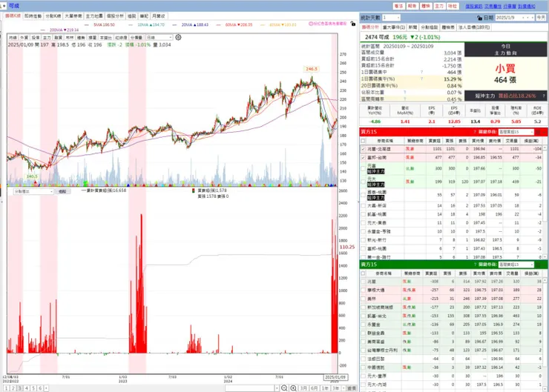The height and width of the screenshot is (392, 549).
Task: Open the 日線 period dropdown
Action: [x=159, y=37]
